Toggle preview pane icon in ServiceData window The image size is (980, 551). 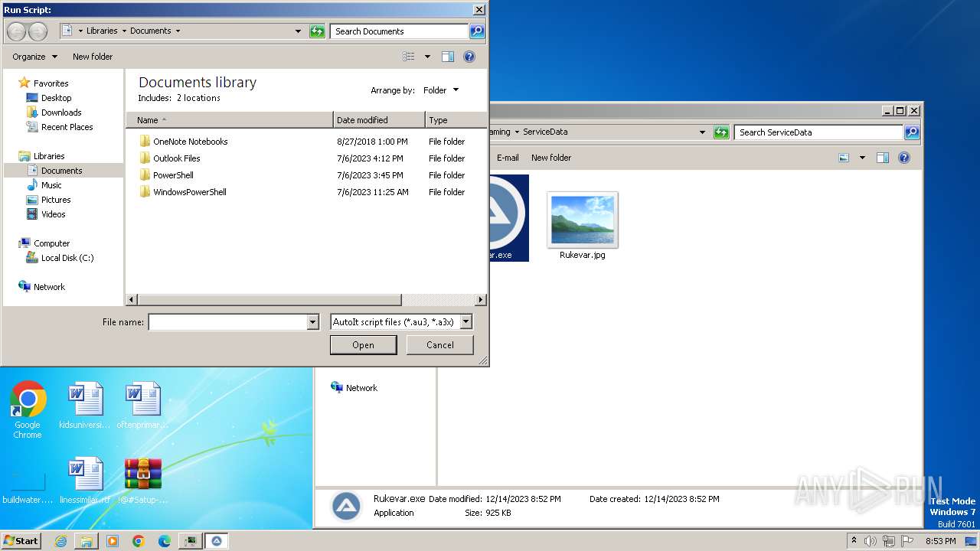click(883, 158)
